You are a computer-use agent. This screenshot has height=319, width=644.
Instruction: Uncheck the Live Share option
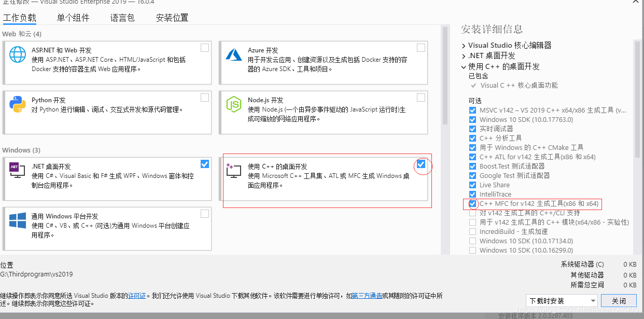point(472,185)
